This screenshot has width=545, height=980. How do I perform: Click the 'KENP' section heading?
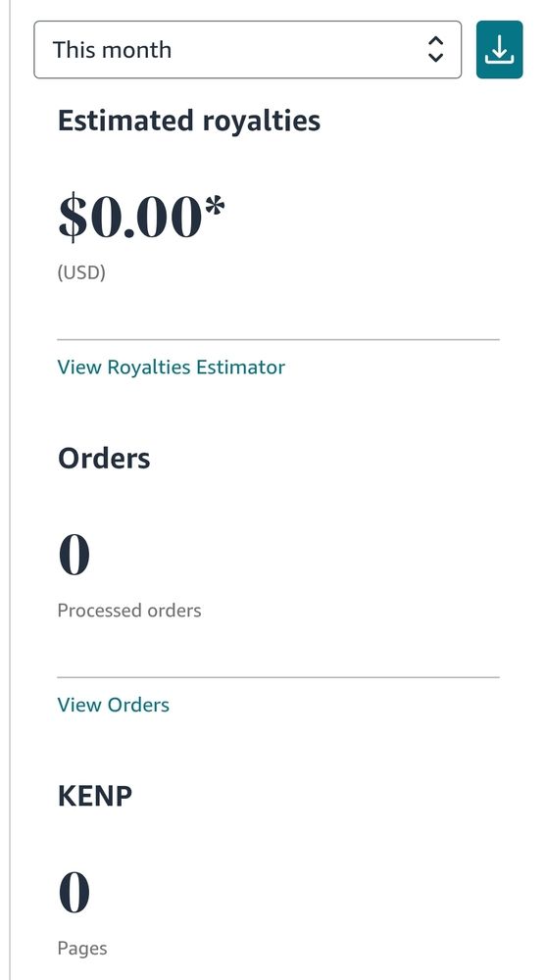pos(95,797)
